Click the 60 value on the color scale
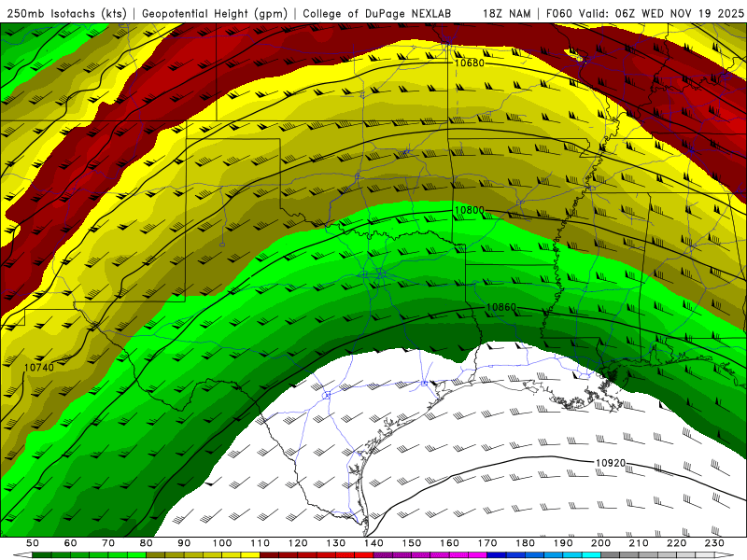The width and height of the screenshot is (747, 560). click(x=71, y=543)
